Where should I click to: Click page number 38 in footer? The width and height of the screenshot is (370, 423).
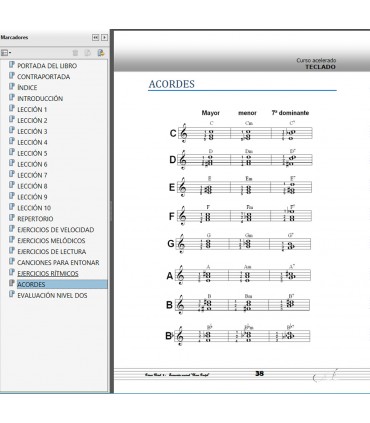259,374
